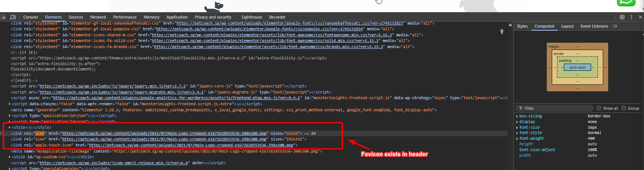Open the 100x100.png icon href link

(x=165, y=134)
